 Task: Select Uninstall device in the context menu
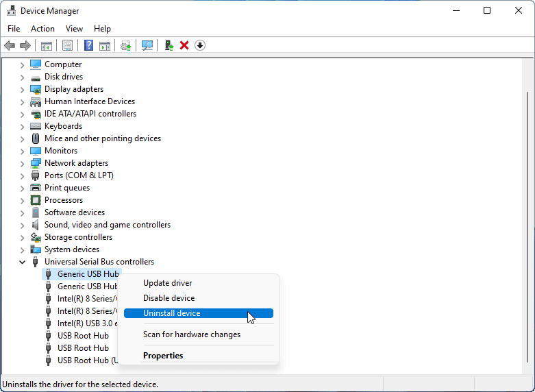click(199, 313)
